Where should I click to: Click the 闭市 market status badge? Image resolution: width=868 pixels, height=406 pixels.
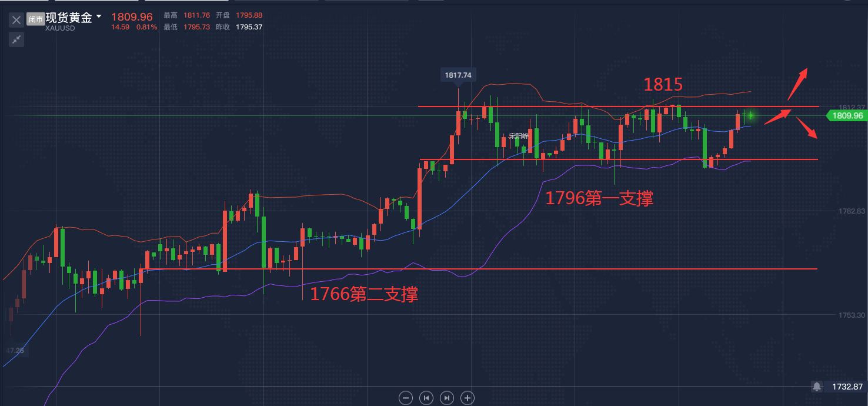(36, 19)
